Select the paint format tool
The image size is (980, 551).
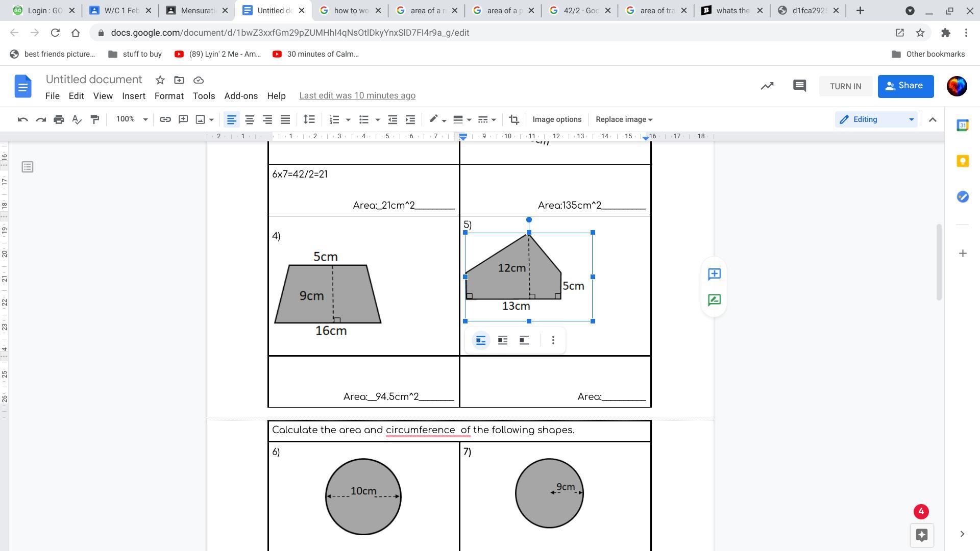[x=94, y=119]
